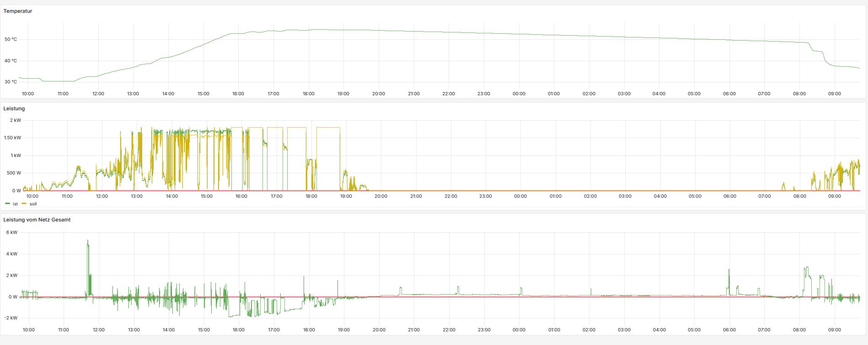Click the -2 kW label in Netz Gesamt panel
This screenshot has width=868, height=345.
11,318
